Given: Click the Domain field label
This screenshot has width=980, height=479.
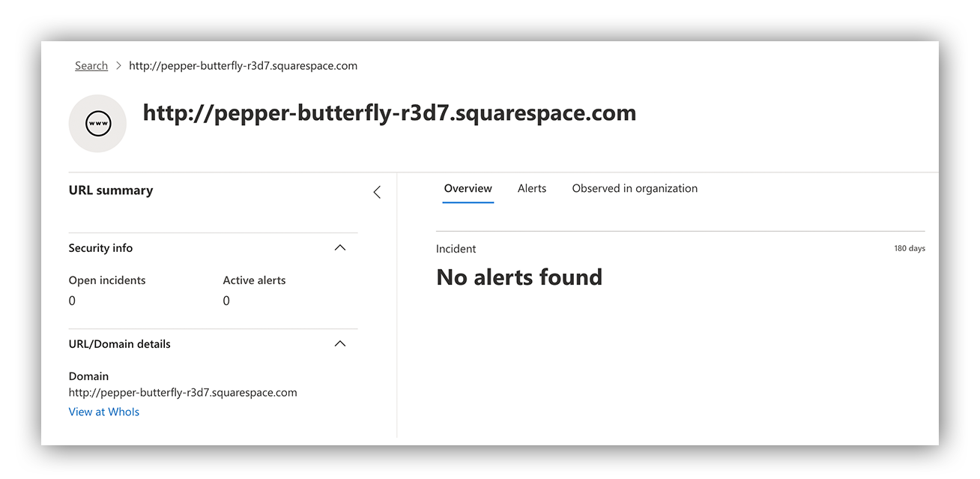Looking at the screenshot, I should (88, 376).
